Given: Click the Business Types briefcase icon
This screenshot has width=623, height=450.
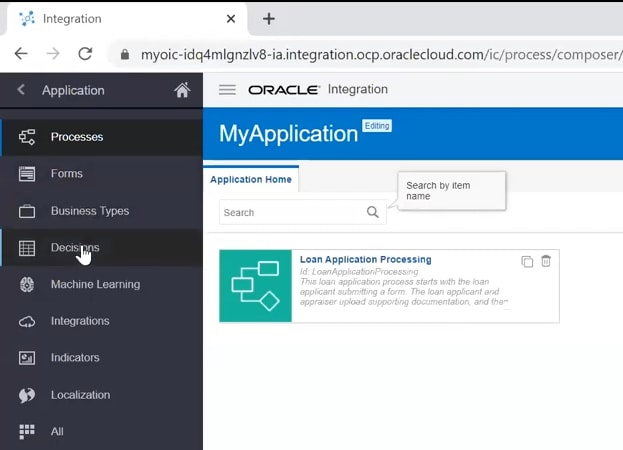Looking at the screenshot, I should pyautogui.click(x=28, y=211).
